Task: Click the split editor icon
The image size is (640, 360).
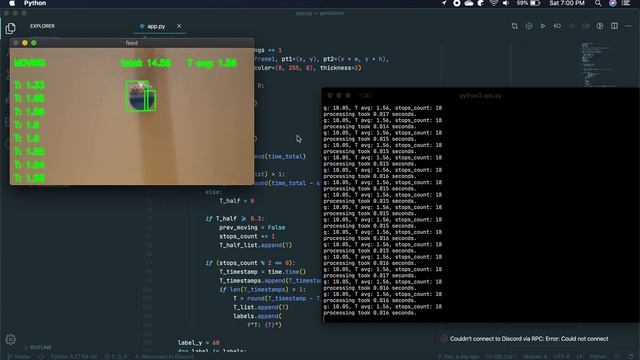Action: [x=614, y=26]
